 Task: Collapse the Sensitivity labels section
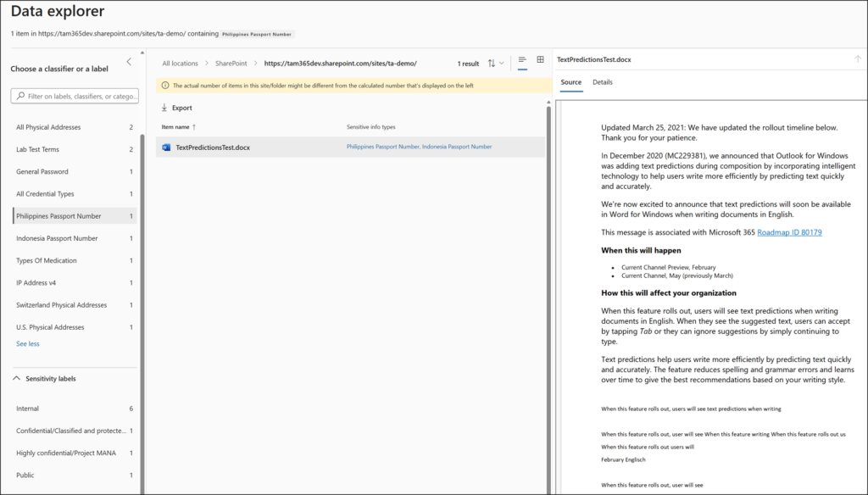17,379
